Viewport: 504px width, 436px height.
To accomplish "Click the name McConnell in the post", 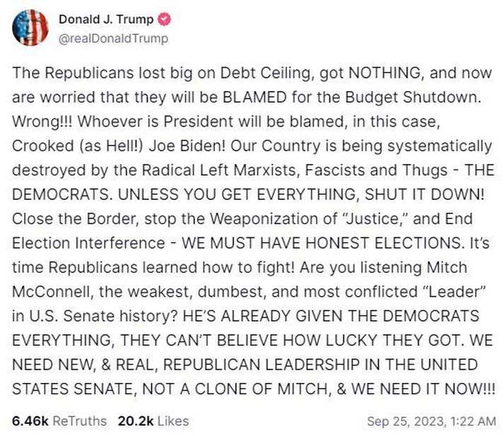I will 53,292.
